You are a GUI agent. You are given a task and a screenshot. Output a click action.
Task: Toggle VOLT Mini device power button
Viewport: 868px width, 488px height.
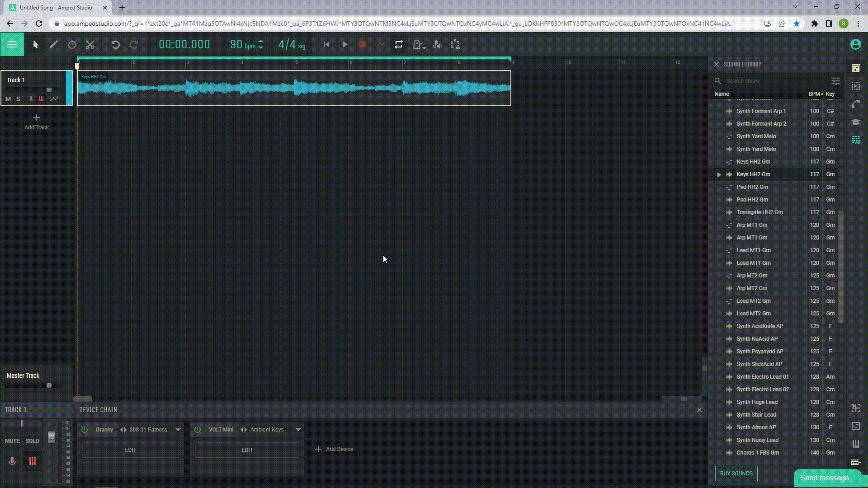[x=198, y=430]
